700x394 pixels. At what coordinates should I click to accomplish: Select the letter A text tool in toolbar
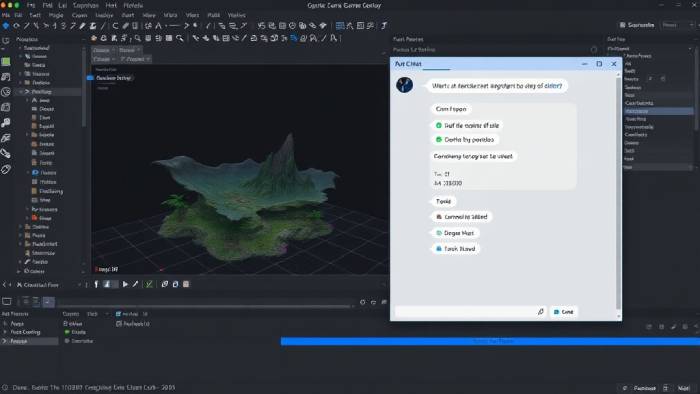(x=158, y=26)
